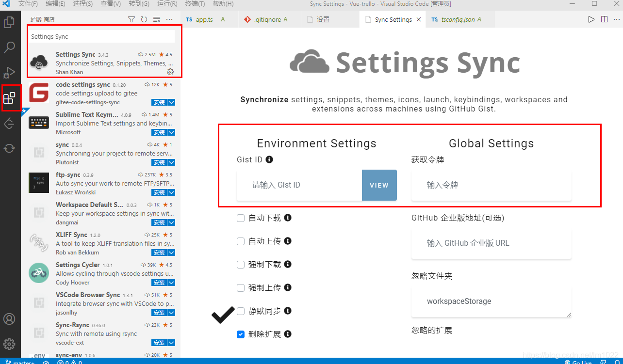Image resolution: width=623 pixels, height=364 pixels.
Task: Switch to the tsconfig.json tab
Action: tap(460, 20)
